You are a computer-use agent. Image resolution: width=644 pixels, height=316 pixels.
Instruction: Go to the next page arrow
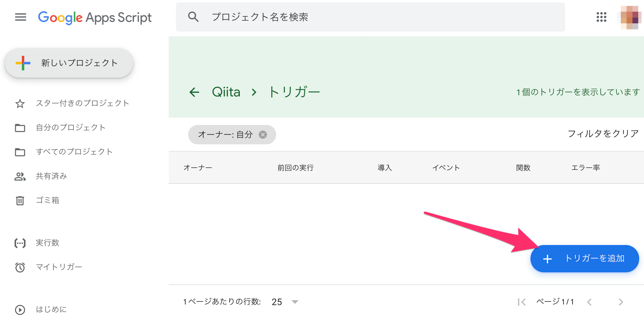pos(621,302)
